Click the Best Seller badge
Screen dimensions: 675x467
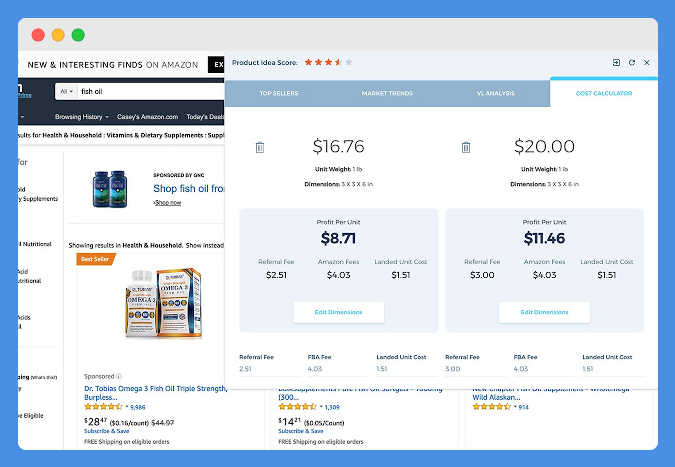coord(96,259)
